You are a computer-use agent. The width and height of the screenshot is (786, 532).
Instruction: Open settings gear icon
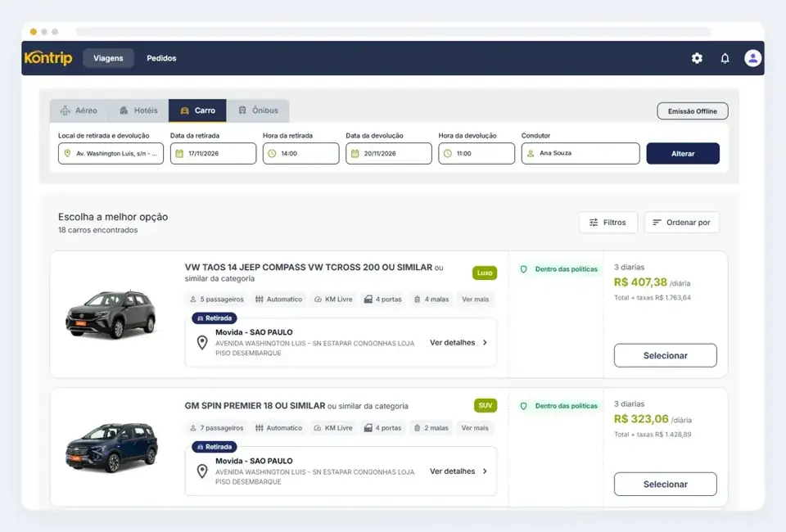pyautogui.click(x=697, y=58)
